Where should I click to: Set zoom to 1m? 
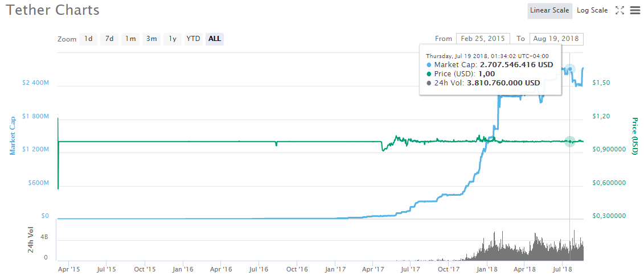[130, 39]
